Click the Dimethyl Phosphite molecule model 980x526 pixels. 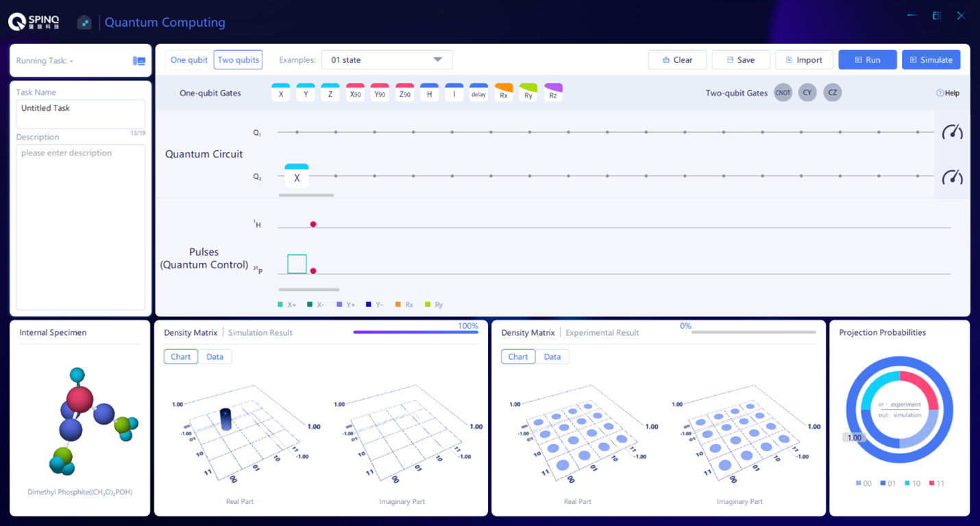click(93, 421)
